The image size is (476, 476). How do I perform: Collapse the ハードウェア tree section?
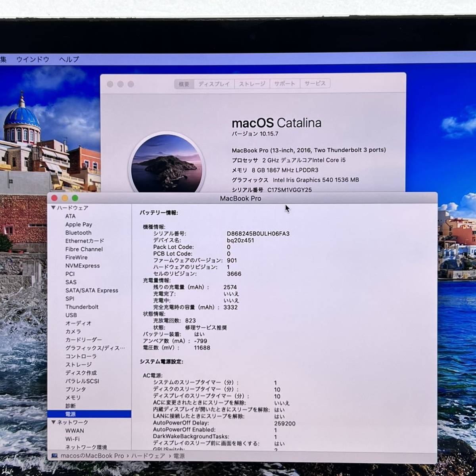54,208
